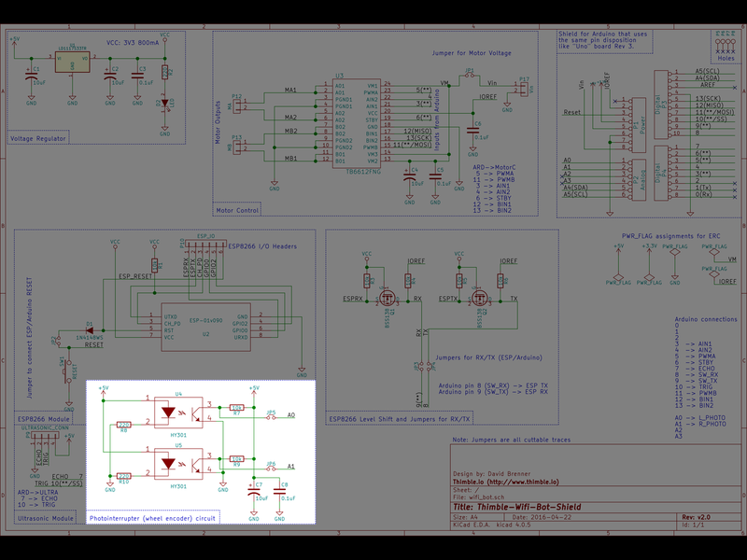Pick the R10 220 resistor
Image resolution: width=747 pixels, height=560 pixels.
tap(124, 476)
